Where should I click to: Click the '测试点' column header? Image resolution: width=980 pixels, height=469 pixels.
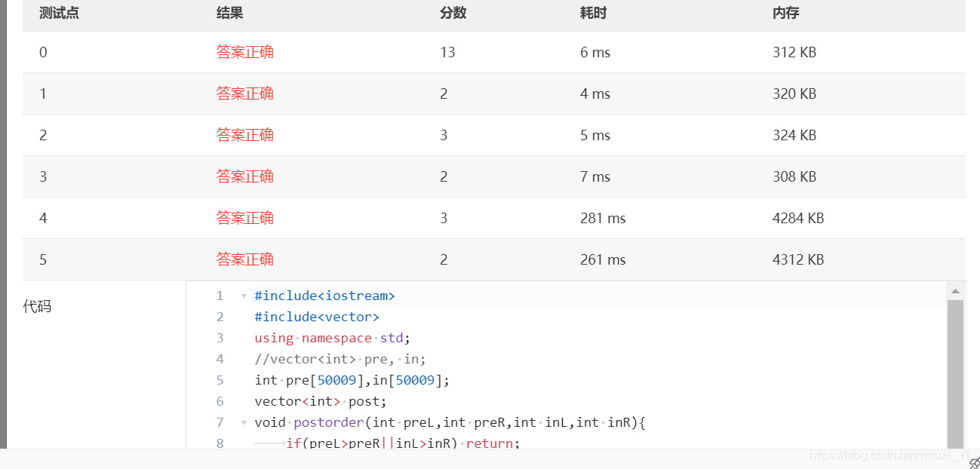59,13
